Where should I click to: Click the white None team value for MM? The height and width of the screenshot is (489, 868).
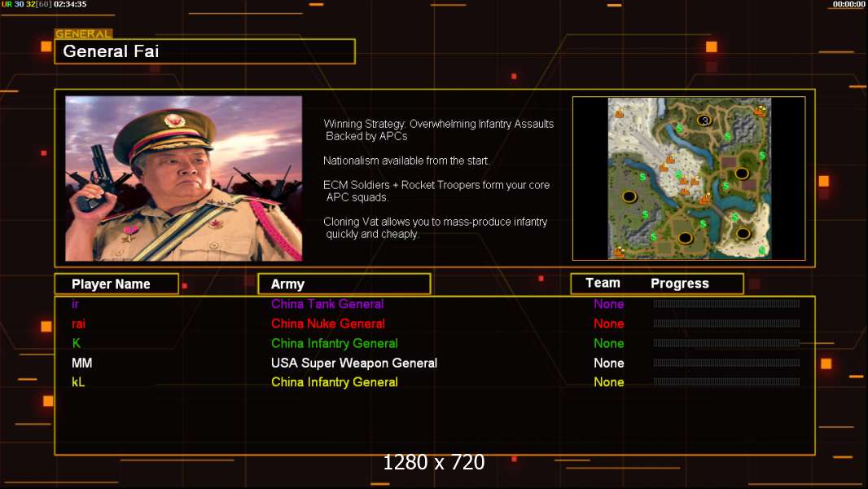(609, 363)
